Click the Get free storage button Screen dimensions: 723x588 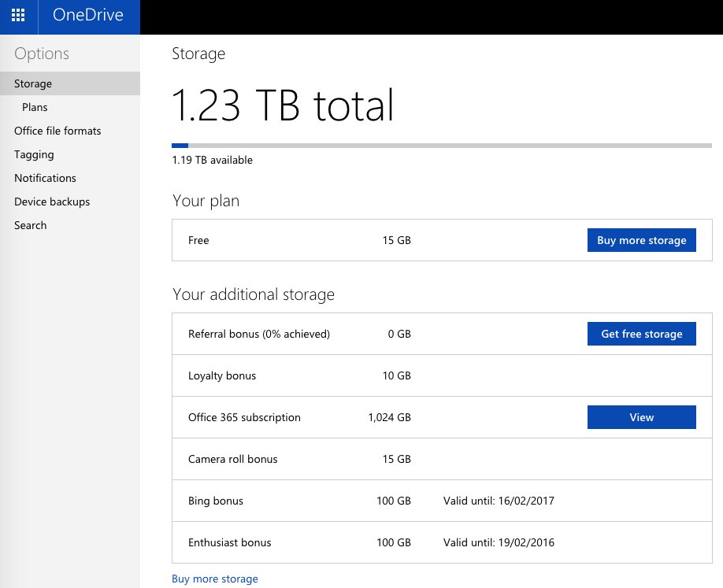[641, 334]
